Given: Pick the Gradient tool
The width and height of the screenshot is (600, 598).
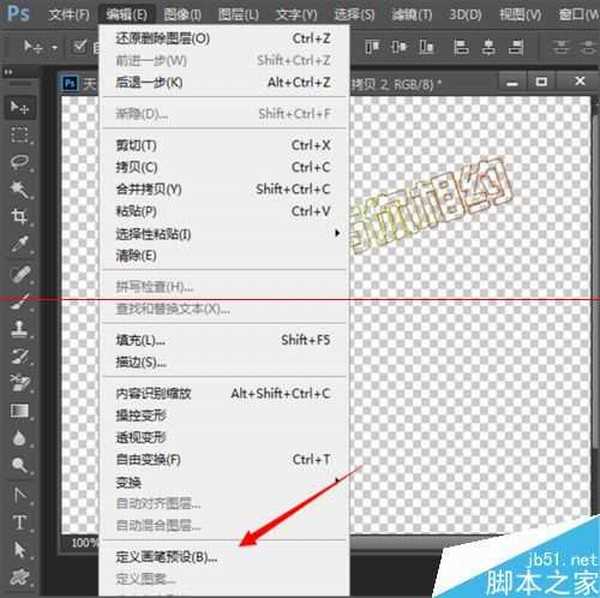Looking at the screenshot, I should [19, 410].
